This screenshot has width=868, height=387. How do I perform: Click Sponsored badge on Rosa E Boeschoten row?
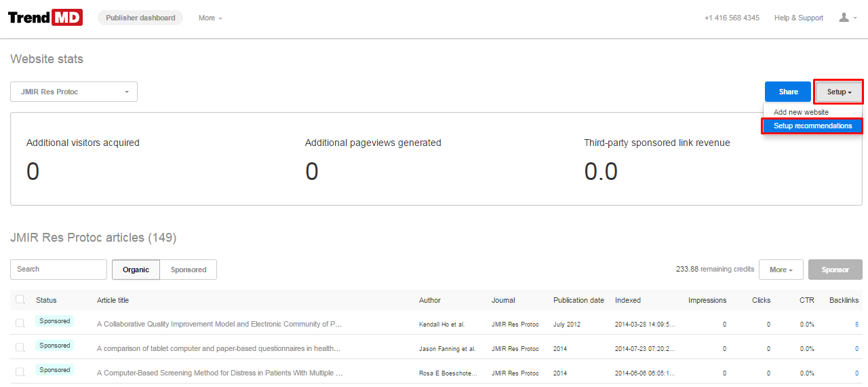pyautogui.click(x=54, y=370)
